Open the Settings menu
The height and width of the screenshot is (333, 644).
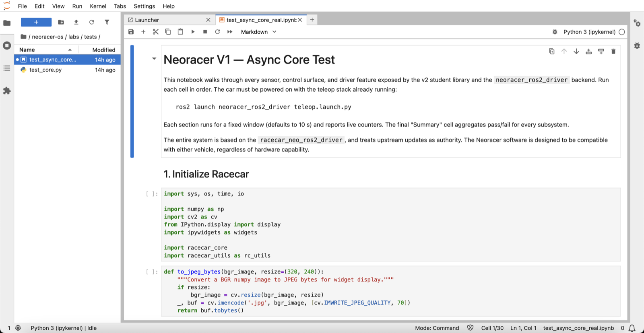click(144, 6)
